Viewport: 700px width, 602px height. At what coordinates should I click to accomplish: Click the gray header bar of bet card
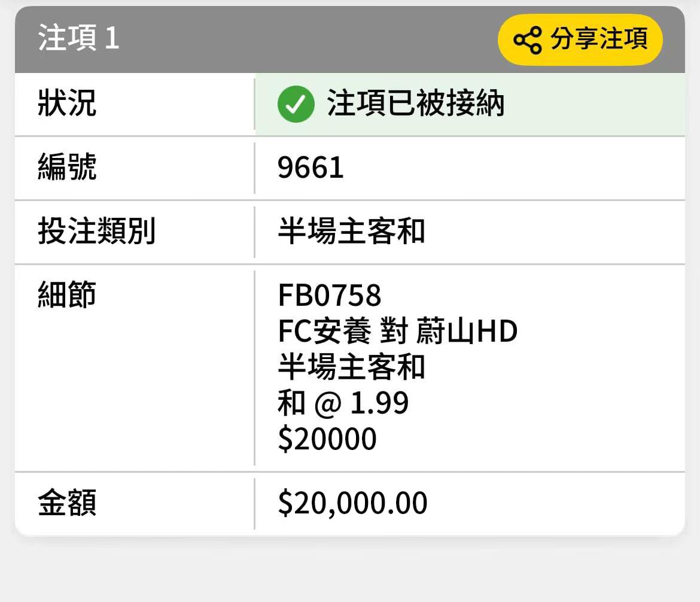click(268, 39)
